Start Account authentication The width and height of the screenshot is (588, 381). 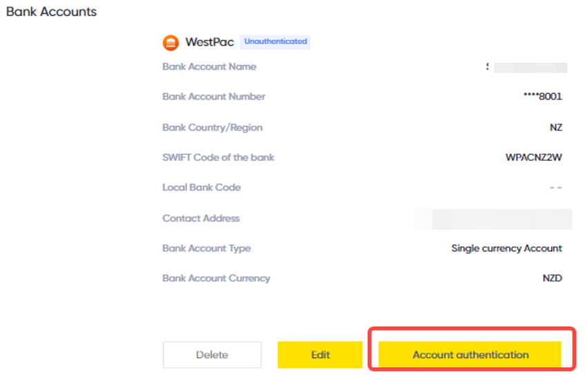coord(470,354)
